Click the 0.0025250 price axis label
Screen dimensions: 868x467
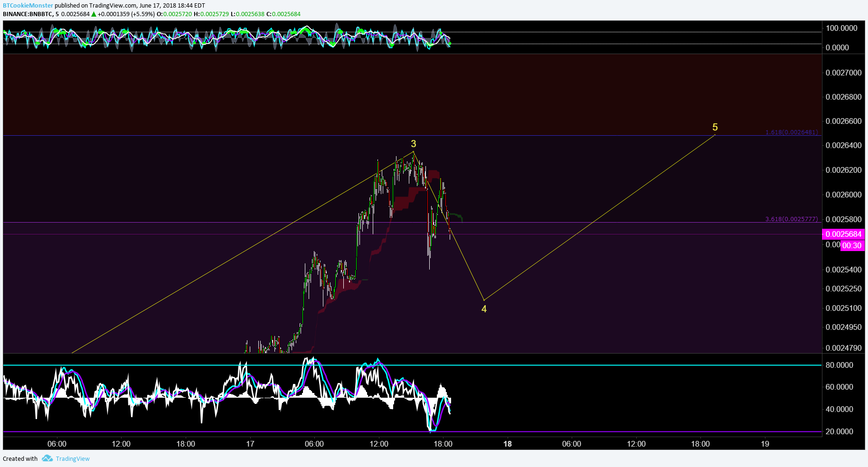[844, 289]
